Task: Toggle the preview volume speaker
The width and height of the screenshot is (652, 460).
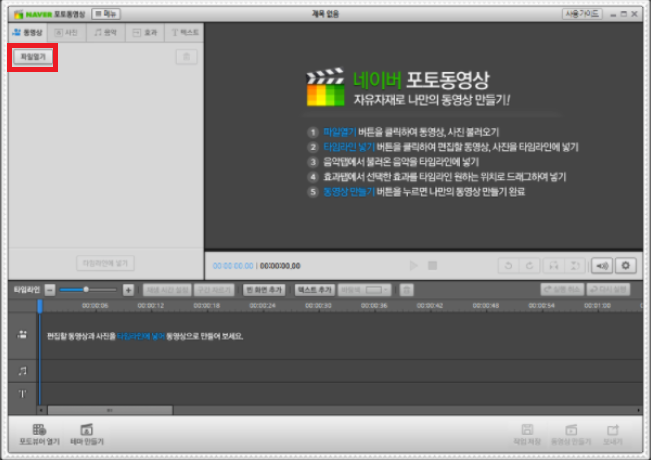Action: (x=602, y=266)
